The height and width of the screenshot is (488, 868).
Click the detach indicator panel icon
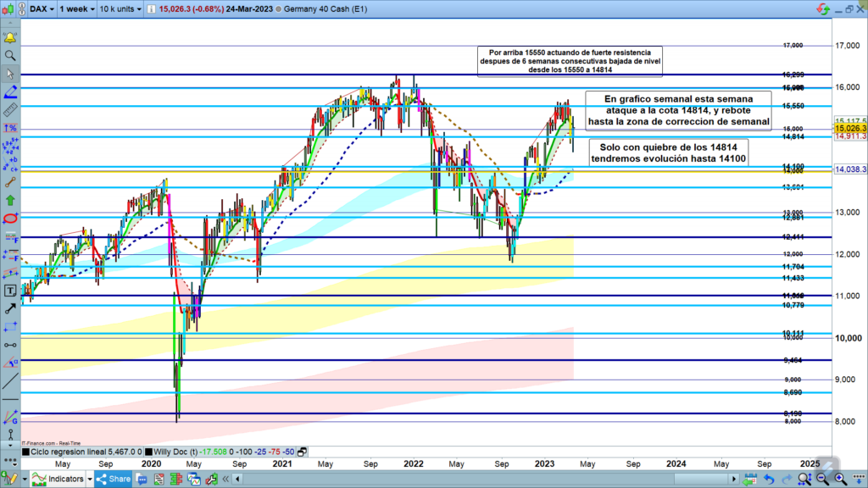click(x=302, y=452)
